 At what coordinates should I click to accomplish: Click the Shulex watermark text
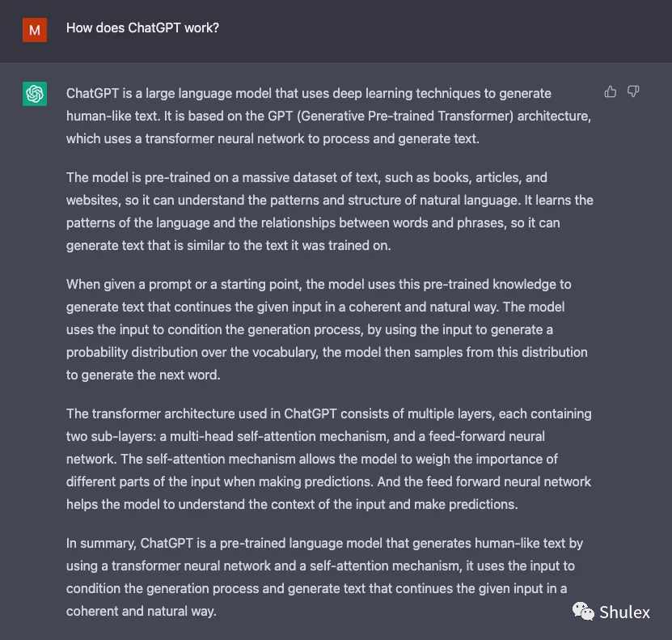pyautogui.click(x=624, y=612)
